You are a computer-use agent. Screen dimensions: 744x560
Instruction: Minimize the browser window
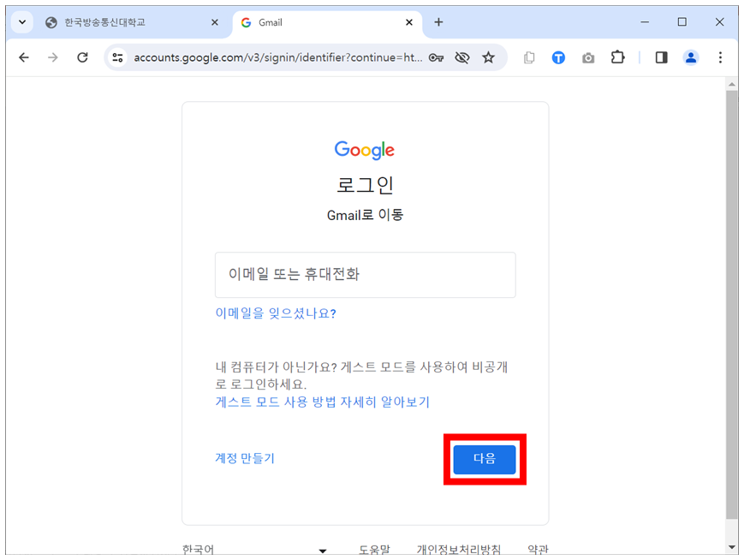pos(645,21)
